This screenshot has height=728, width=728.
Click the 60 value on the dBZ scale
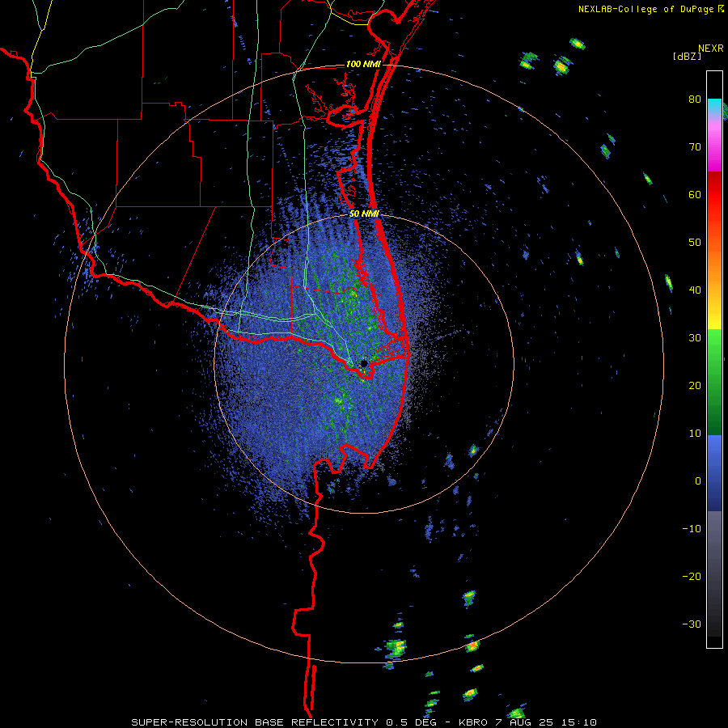click(695, 194)
